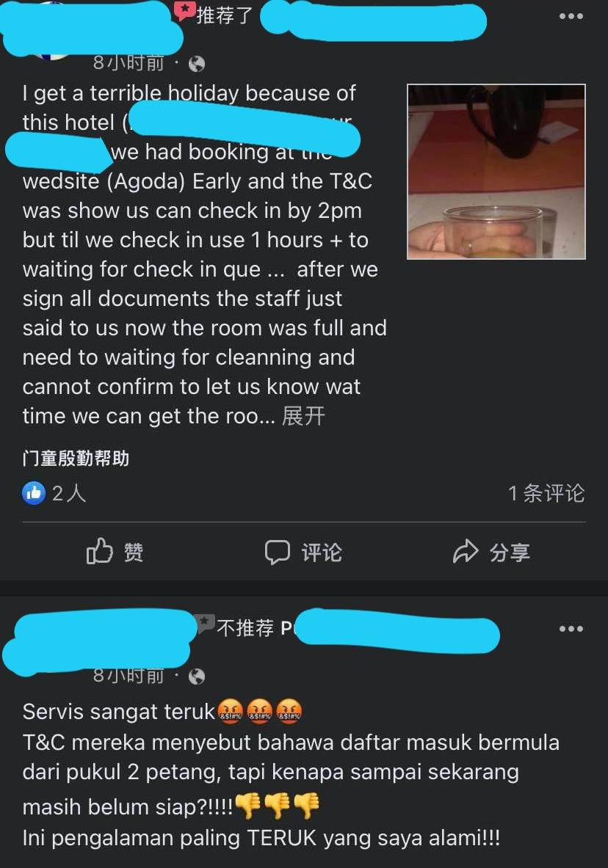Open the three-dot menu on second review
Screen dimensions: 608x868
571,629
